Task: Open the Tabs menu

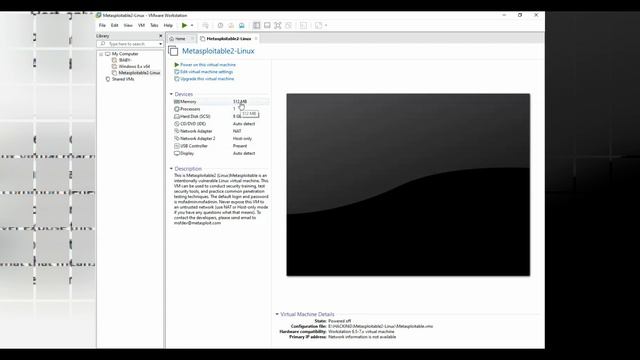Action: [x=154, y=25]
